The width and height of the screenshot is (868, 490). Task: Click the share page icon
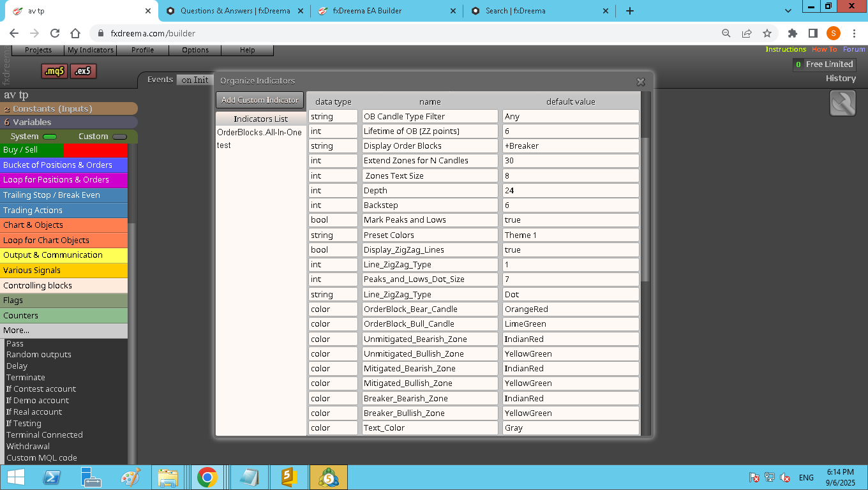pyautogui.click(x=747, y=33)
